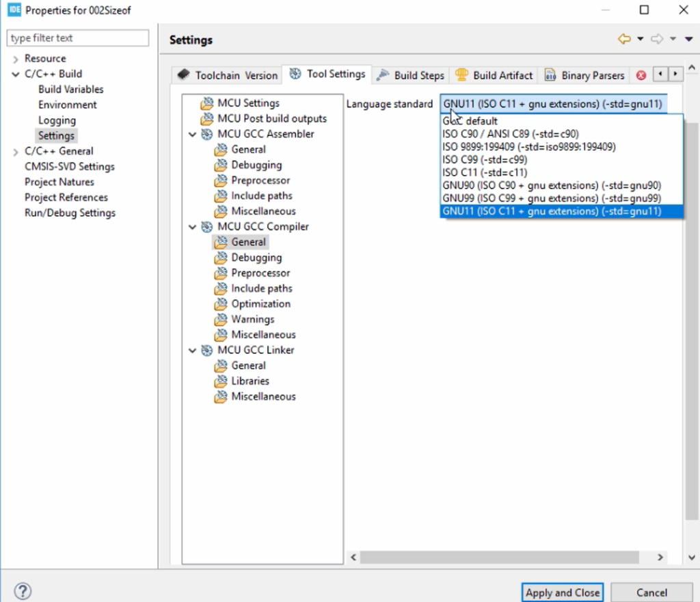The image size is (700, 602).
Task: Click the Build Artifact trophy icon
Action: coord(461,74)
